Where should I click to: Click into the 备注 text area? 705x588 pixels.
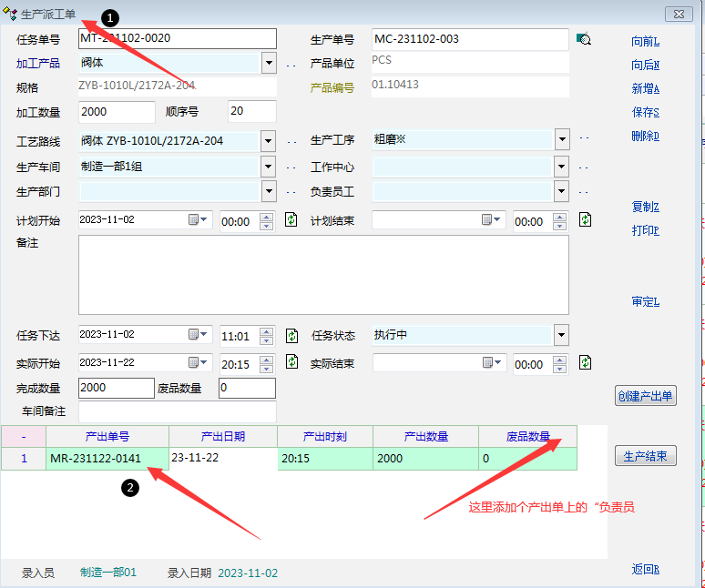(x=323, y=274)
